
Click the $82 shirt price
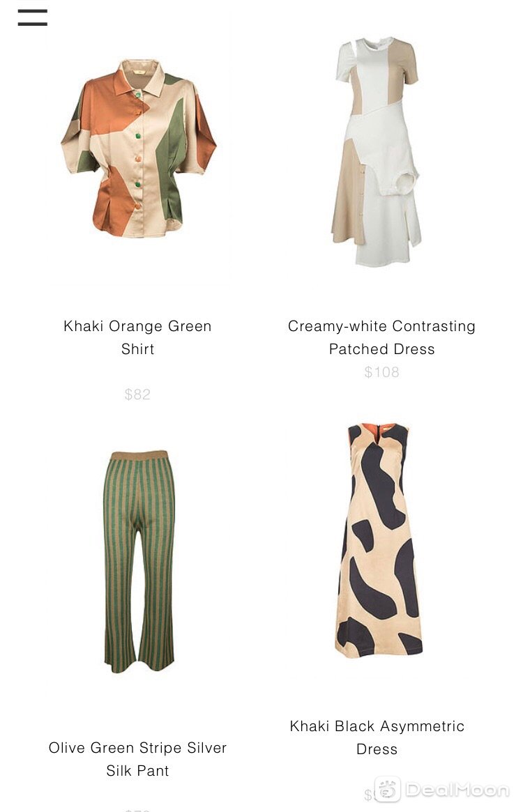[137, 394]
